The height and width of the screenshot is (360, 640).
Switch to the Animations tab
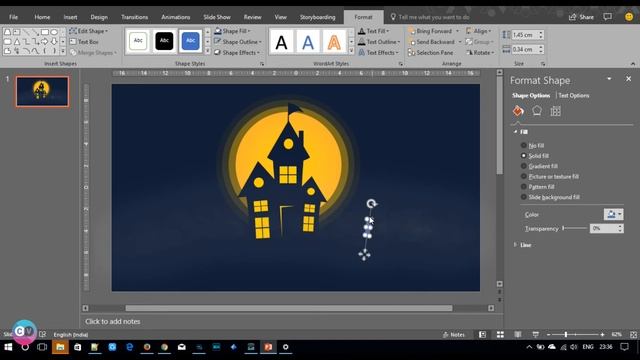[x=176, y=17]
